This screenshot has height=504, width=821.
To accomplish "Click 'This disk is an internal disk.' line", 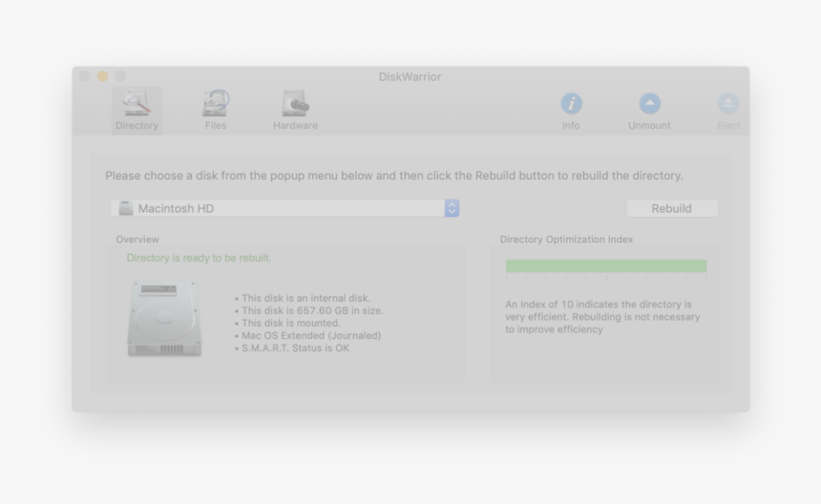I will pos(305,298).
